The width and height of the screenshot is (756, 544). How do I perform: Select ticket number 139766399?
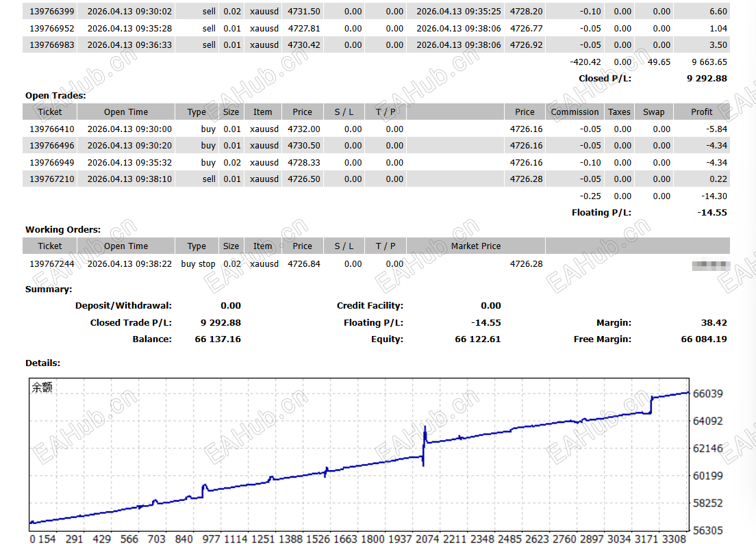[52, 11]
